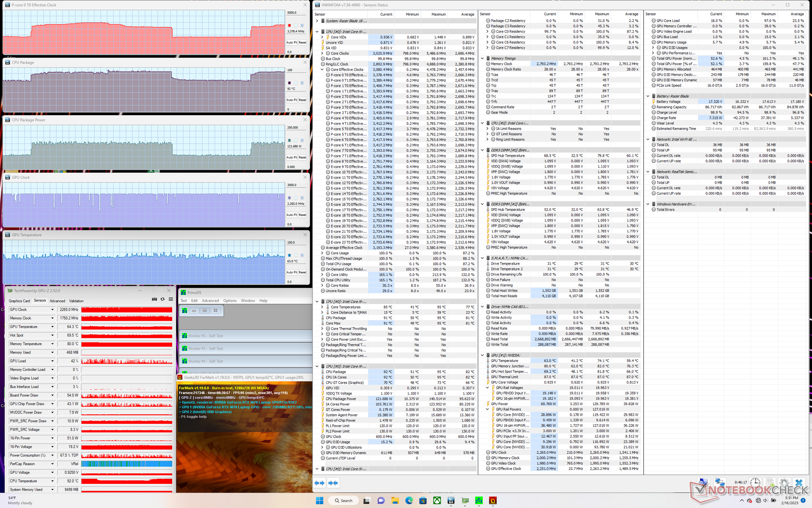Click HWiNFO expand columns arrows icon
The height and width of the screenshot is (508, 812).
coord(320,483)
